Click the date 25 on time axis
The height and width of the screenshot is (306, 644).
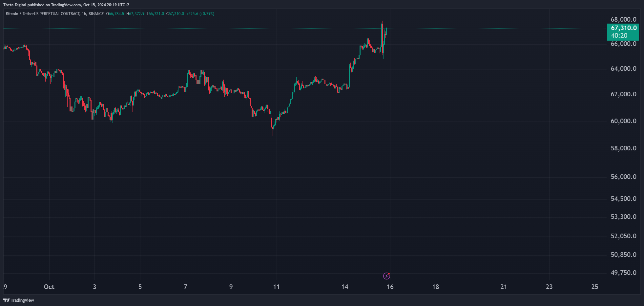pyautogui.click(x=595, y=287)
